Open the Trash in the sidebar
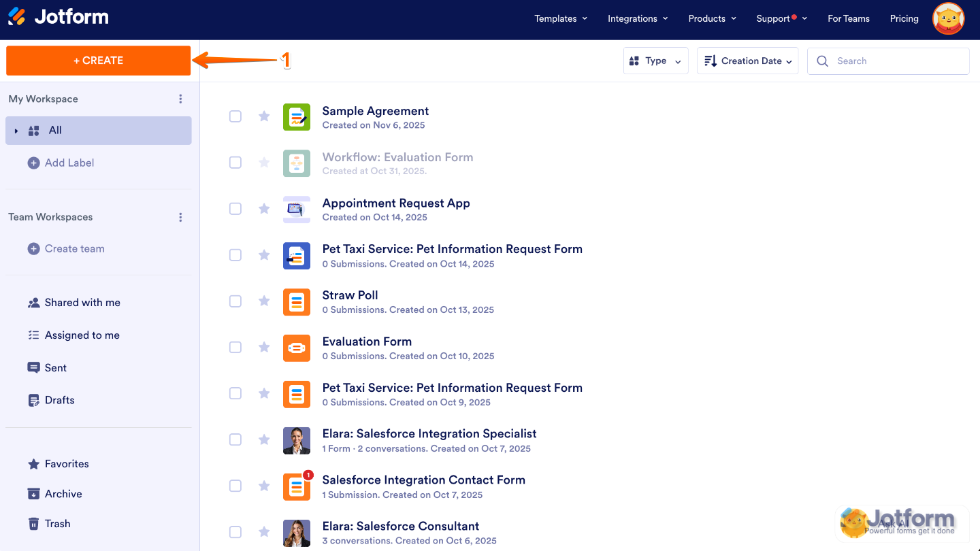This screenshot has width=980, height=551. click(x=58, y=523)
